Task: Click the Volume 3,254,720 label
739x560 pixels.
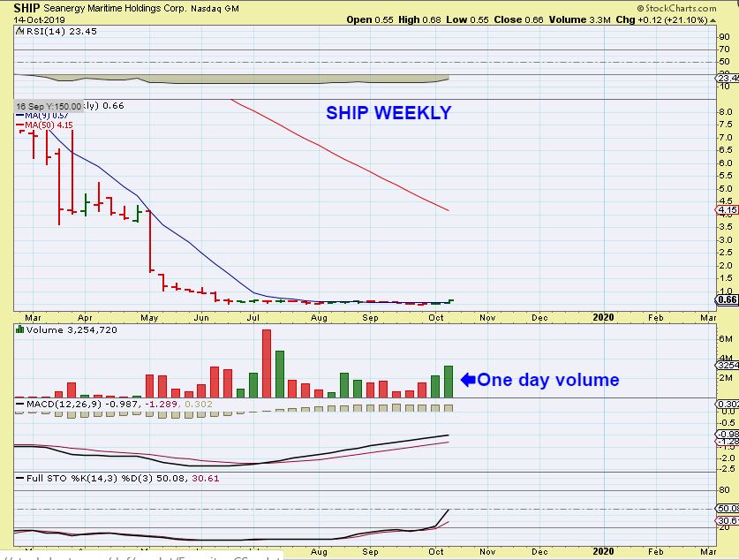Action: coord(72,329)
